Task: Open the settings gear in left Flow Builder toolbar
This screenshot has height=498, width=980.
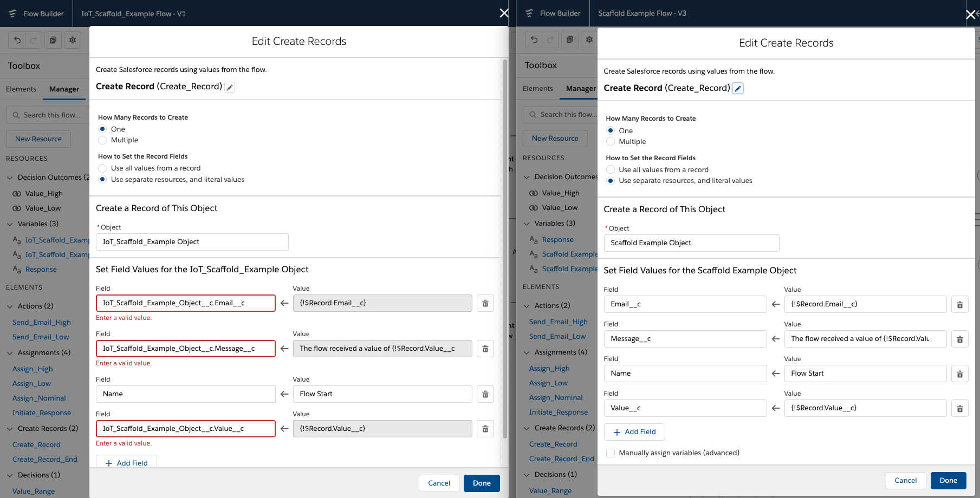Action: click(x=73, y=40)
